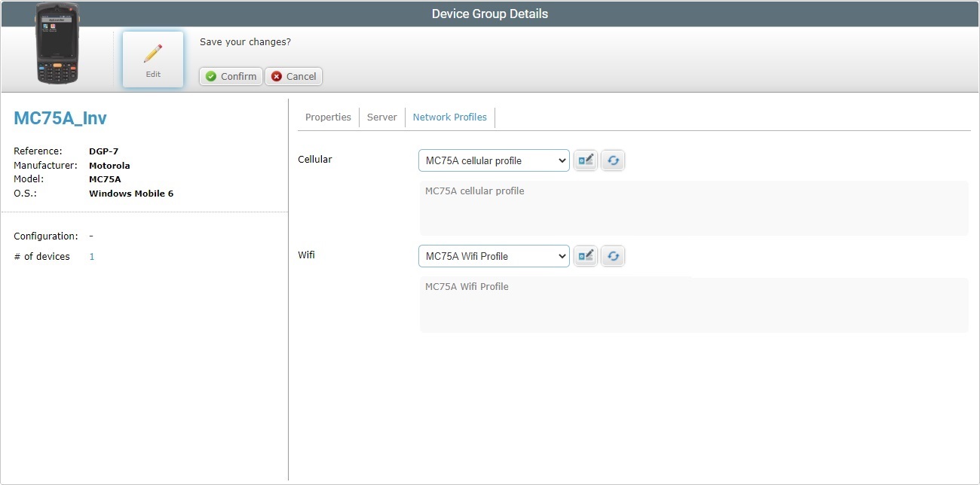Click the edit icon beside the Wifi profile dropdown
This screenshot has height=485, width=980.
click(x=586, y=255)
